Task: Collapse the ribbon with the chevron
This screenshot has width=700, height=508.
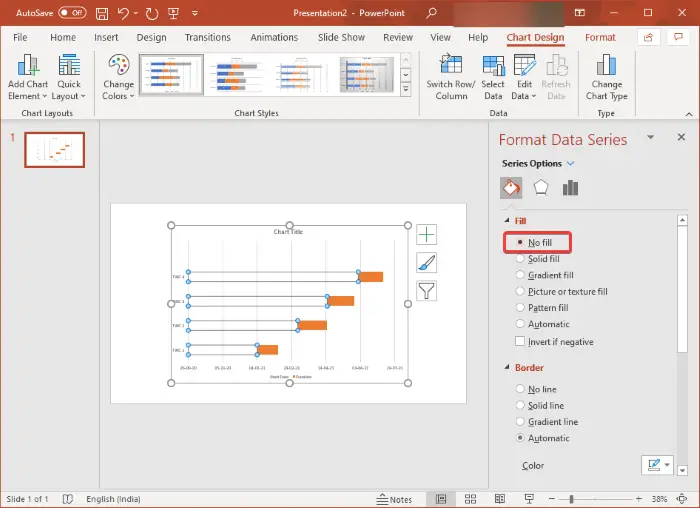Action: pyautogui.click(x=689, y=114)
